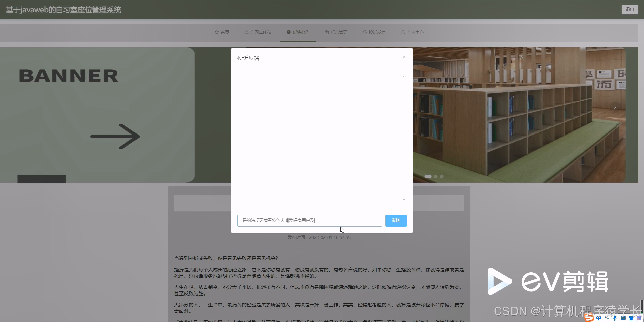
Task: Open the 个人中心 user icon
Action: pyautogui.click(x=402, y=32)
